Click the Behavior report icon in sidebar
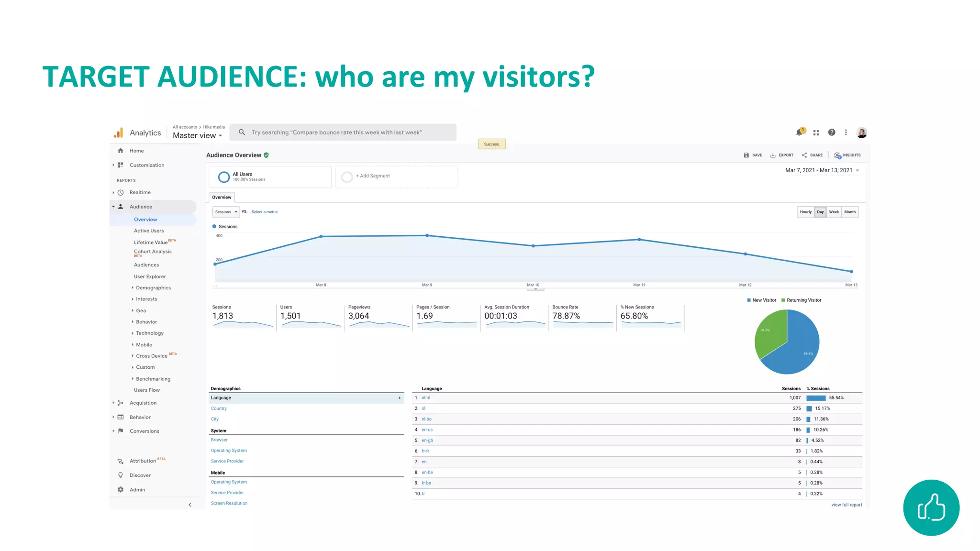The width and height of the screenshot is (980, 551). [x=121, y=417]
